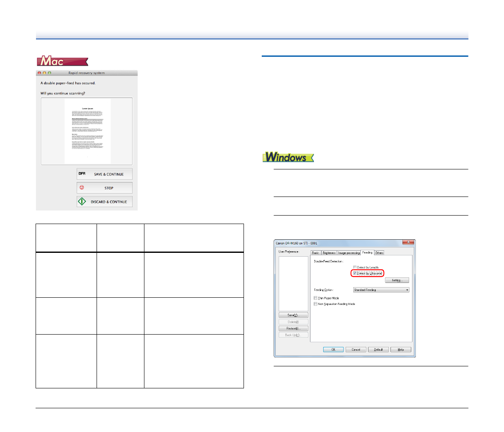Image resolution: width=504 pixels, height=432 pixels.
Task: Click the DFR icon on Save & Continue
Action: pos(82,174)
